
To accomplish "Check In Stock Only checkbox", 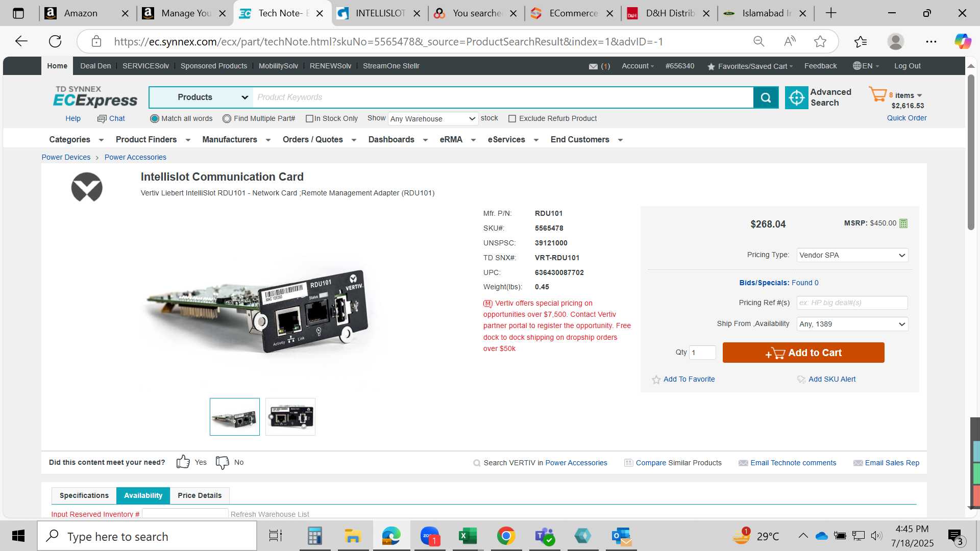I will (x=309, y=118).
